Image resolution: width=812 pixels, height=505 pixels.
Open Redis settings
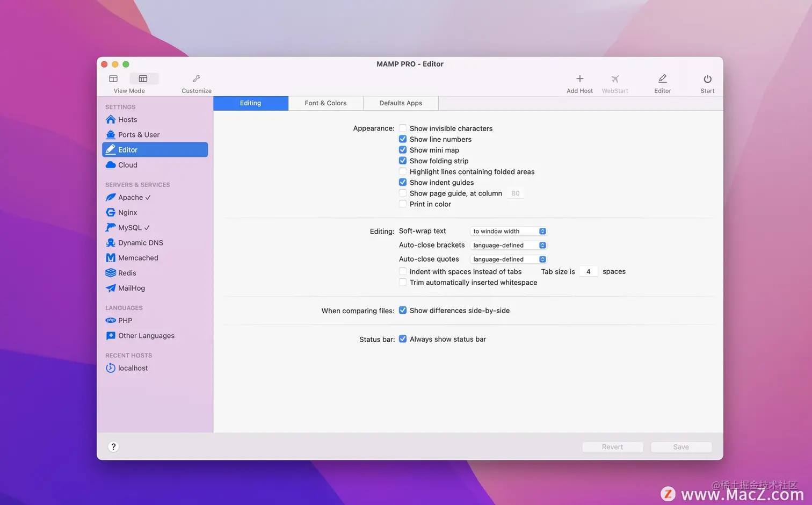155,273
